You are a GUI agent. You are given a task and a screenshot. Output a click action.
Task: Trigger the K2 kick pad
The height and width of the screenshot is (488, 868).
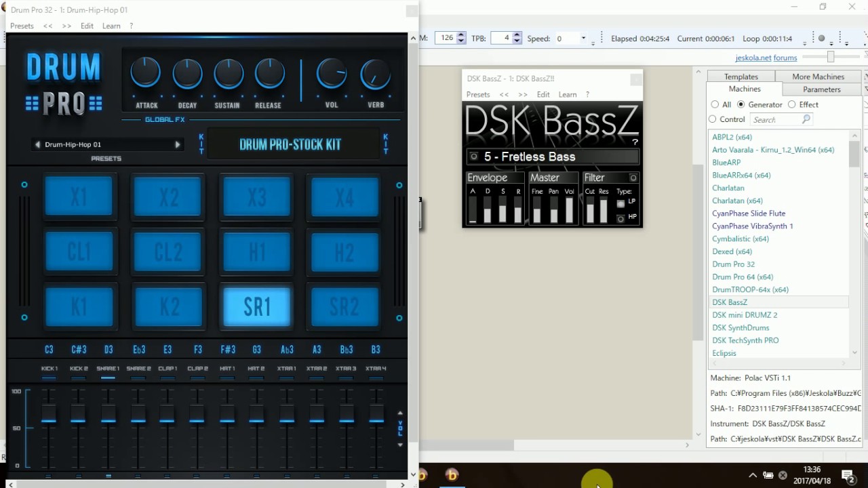(x=168, y=307)
